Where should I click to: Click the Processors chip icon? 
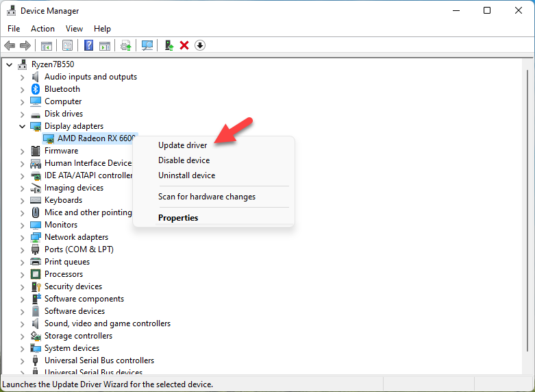tap(36, 274)
